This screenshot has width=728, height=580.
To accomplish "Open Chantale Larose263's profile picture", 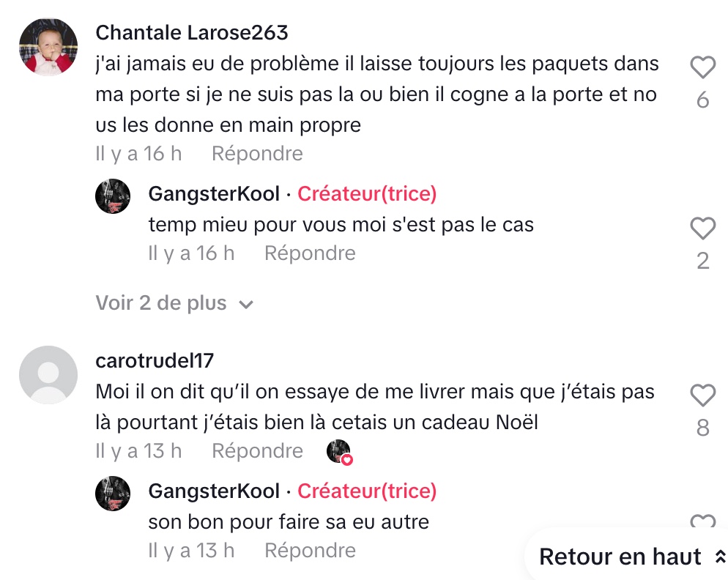I will coord(48,47).
